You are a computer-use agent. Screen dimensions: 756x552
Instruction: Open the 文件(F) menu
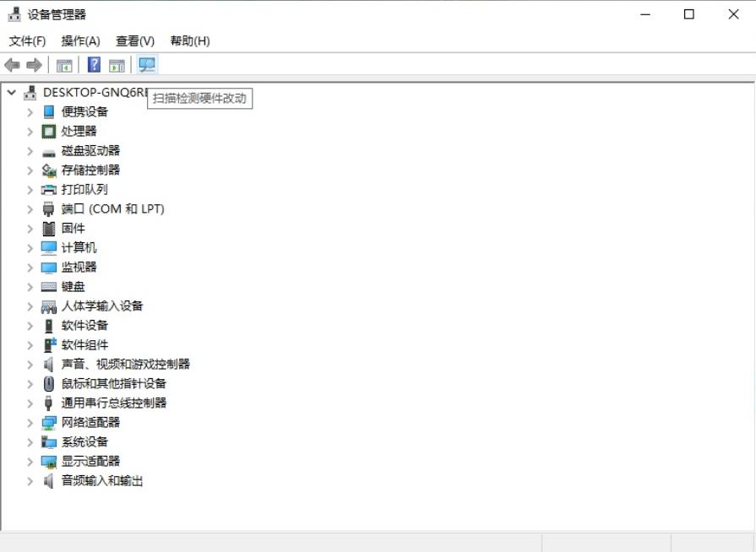click(x=28, y=41)
